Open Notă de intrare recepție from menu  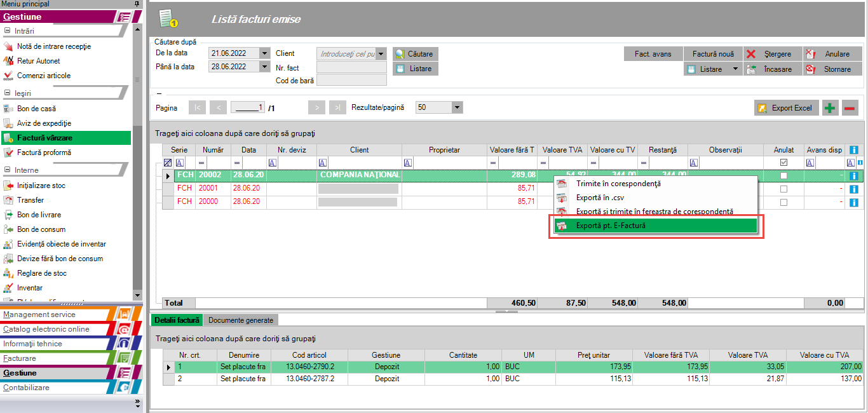tap(54, 46)
